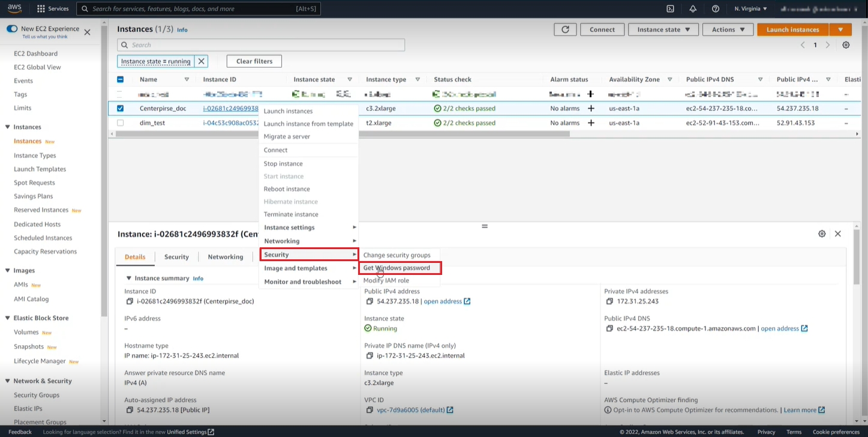Click the instance search field
Viewport: 868px width, 437px height.
(x=261, y=45)
